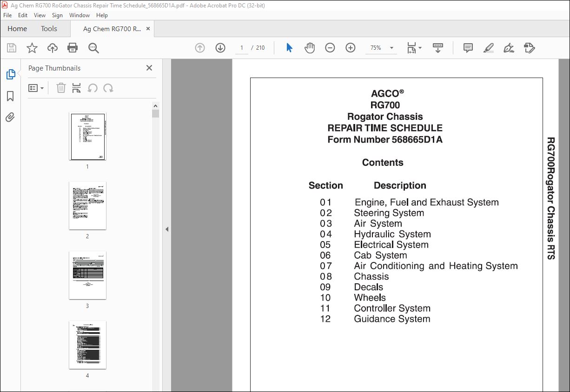Image resolution: width=570 pixels, height=392 pixels.
Task: Click the stamp tool icon
Action: (529, 48)
